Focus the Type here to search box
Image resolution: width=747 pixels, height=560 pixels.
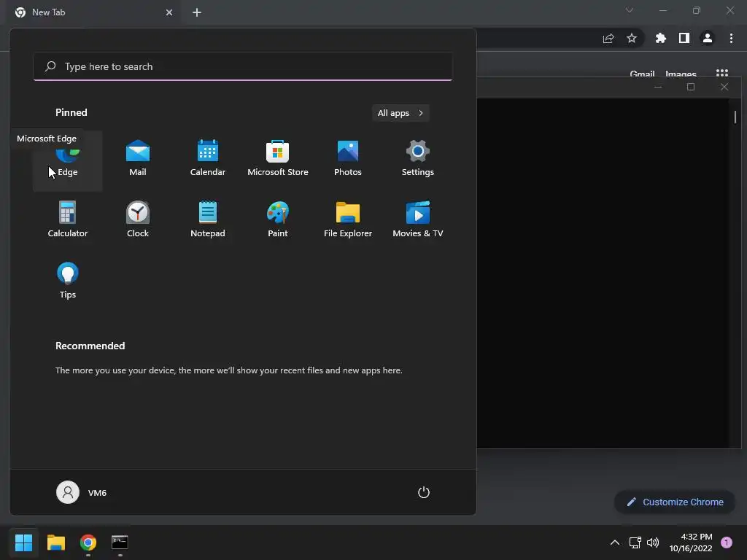[242, 66]
